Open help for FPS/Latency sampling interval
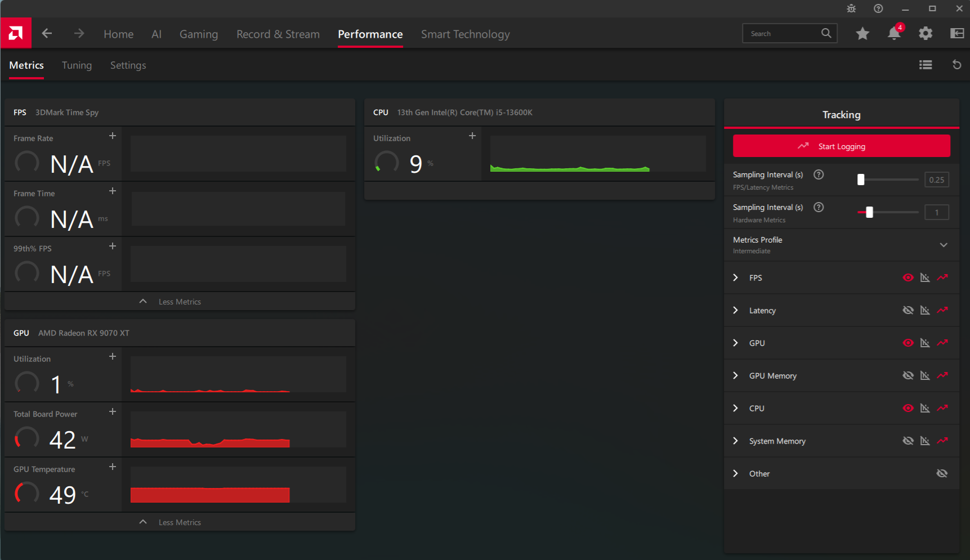Image resolution: width=970 pixels, height=560 pixels. pyautogui.click(x=819, y=174)
